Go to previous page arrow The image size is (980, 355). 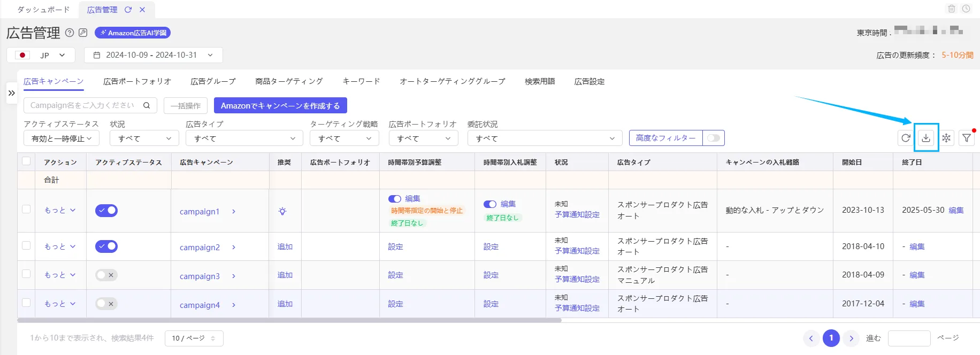coord(811,338)
